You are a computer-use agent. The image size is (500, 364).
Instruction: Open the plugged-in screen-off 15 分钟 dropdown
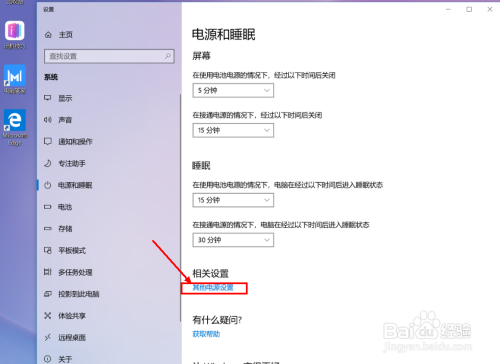pos(233,130)
